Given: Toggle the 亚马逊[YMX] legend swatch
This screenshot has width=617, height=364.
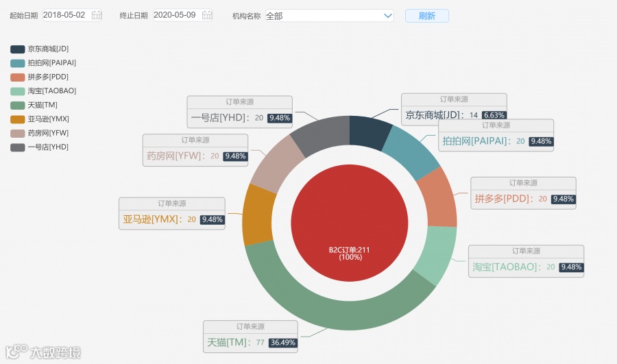Looking at the screenshot, I should point(18,119).
